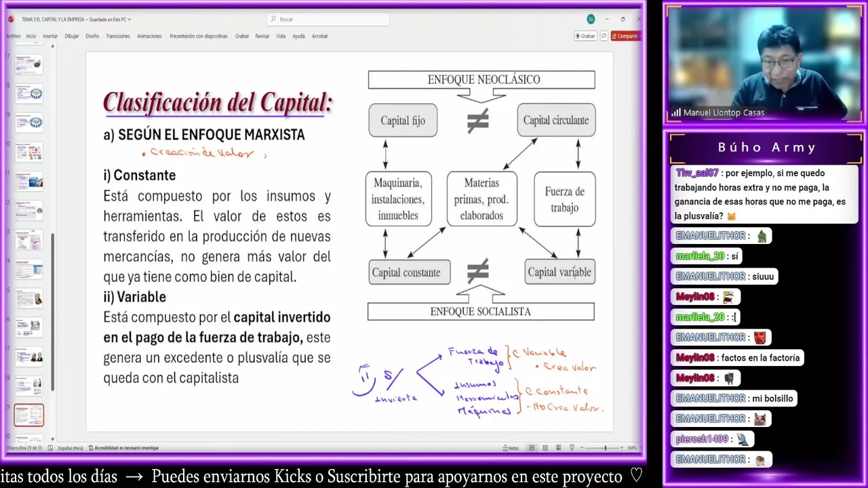Click the PowerPoint app icon in title bar
The image size is (868, 488).
tap(10, 19)
